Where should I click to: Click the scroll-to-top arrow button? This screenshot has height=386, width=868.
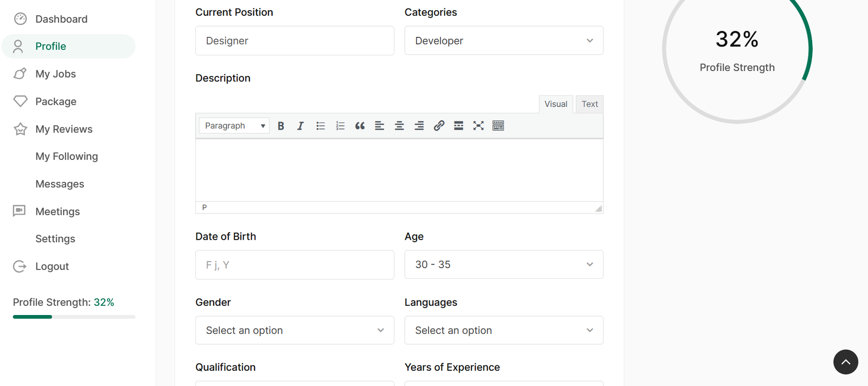pos(846,362)
